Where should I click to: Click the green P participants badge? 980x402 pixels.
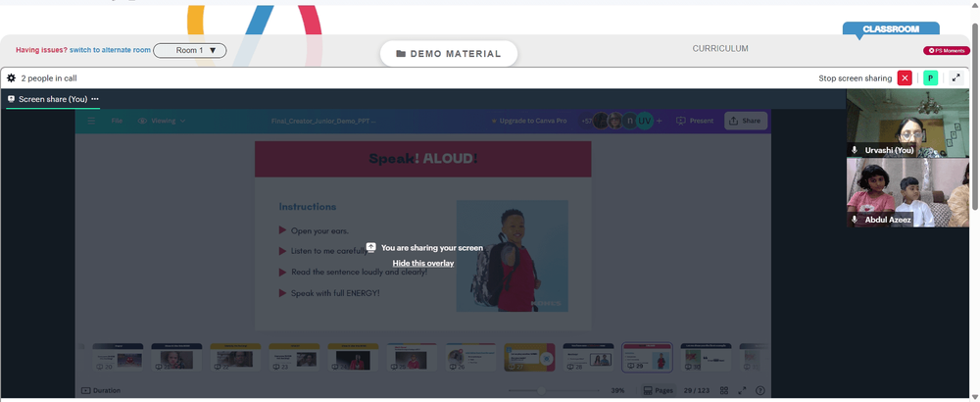(x=931, y=78)
